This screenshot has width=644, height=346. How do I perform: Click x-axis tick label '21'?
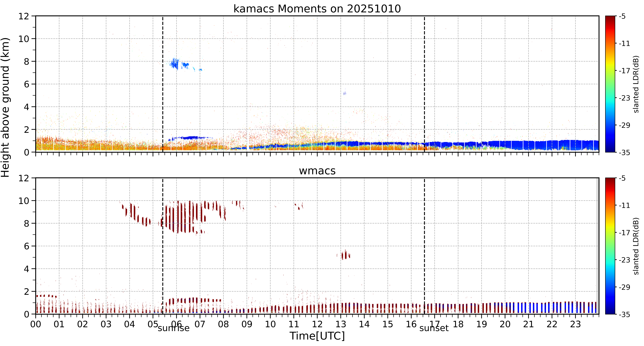point(529,324)
